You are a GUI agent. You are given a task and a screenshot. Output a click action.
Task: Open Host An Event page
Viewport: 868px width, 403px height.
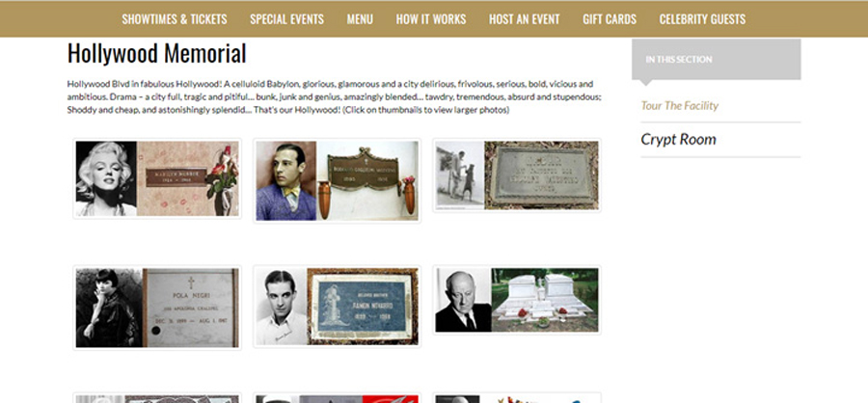[525, 19]
